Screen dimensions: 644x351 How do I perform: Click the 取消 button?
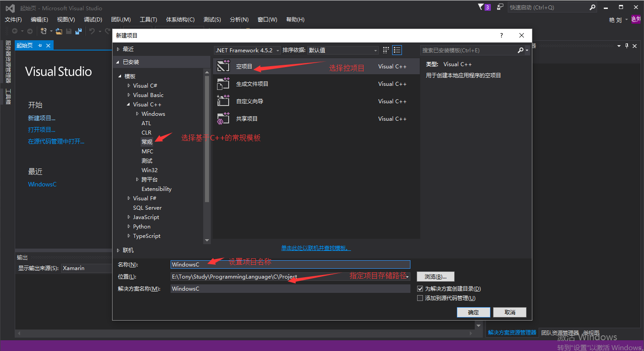[x=510, y=312]
